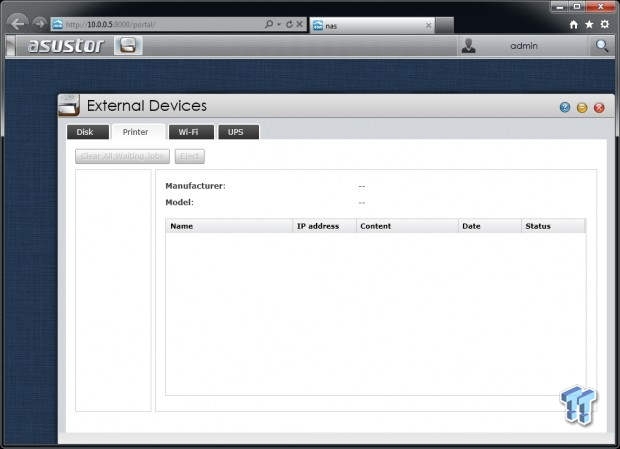Switch to the Wi-Fi tab
620x449 pixels.
point(191,132)
